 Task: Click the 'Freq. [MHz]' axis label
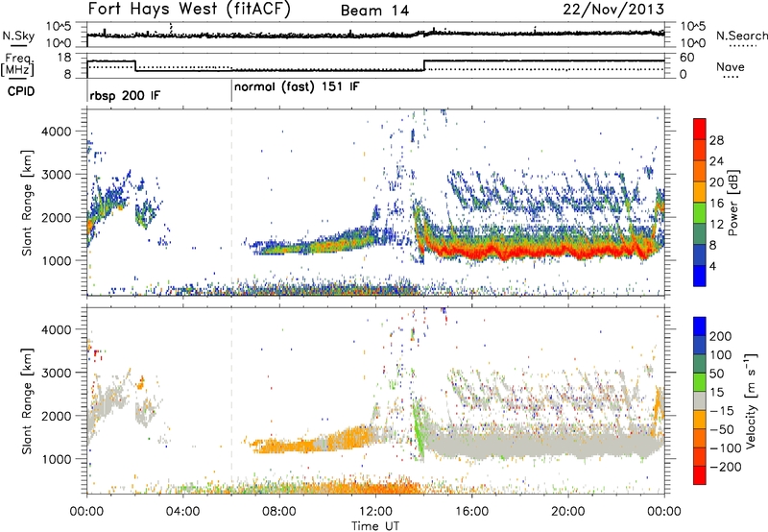tap(18, 64)
